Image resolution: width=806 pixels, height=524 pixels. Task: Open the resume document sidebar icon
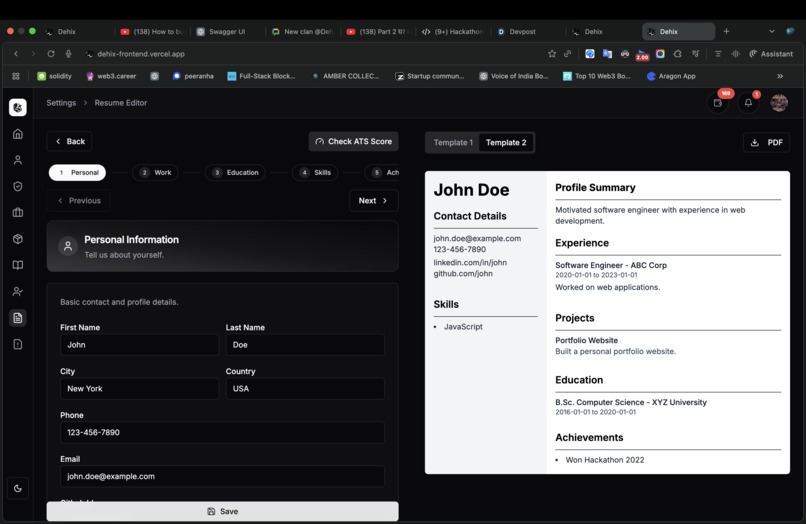tap(17, 318)
